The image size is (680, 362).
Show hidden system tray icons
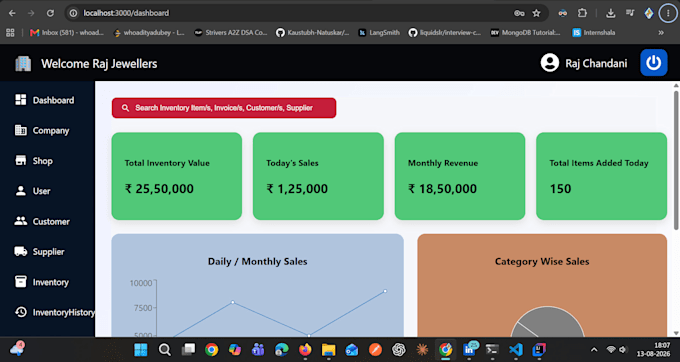click(594, 349)
